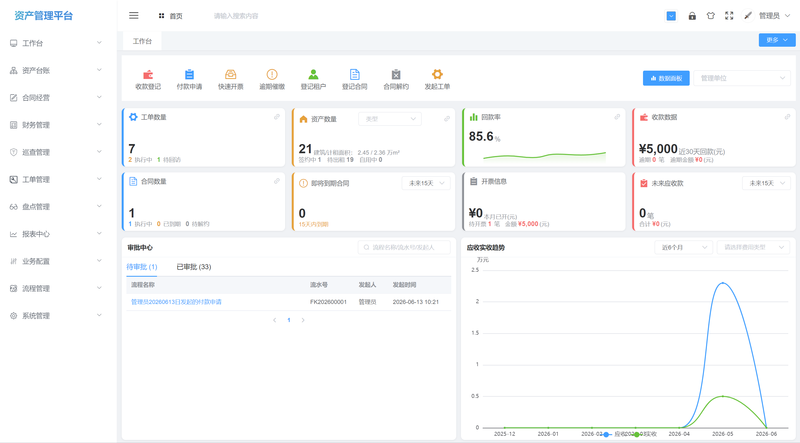The height and width of the screenshot is (443, 800).
Task: Click the serial number FK202600001
Action: 328,302
